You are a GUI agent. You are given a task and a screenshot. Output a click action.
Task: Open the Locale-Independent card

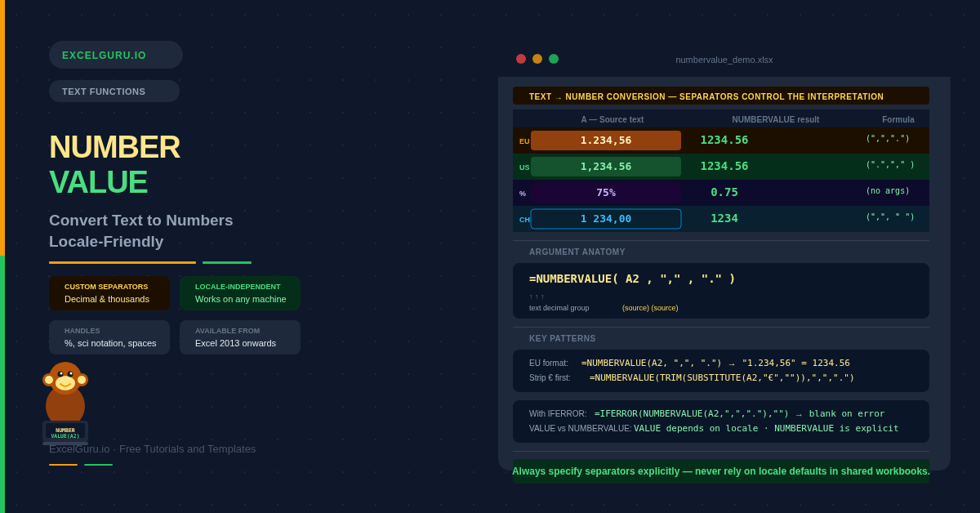tap(240, 293)
